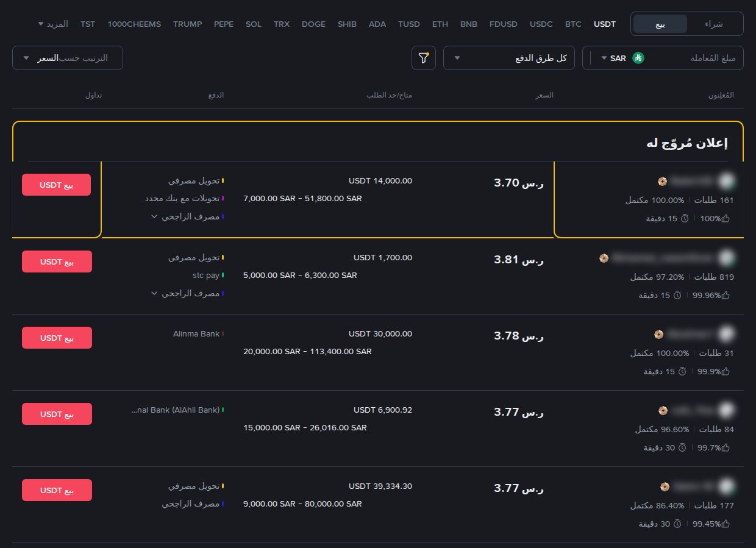Click avatar of the 819-orders merchant
756x548 pixels.
coord(726,258)
